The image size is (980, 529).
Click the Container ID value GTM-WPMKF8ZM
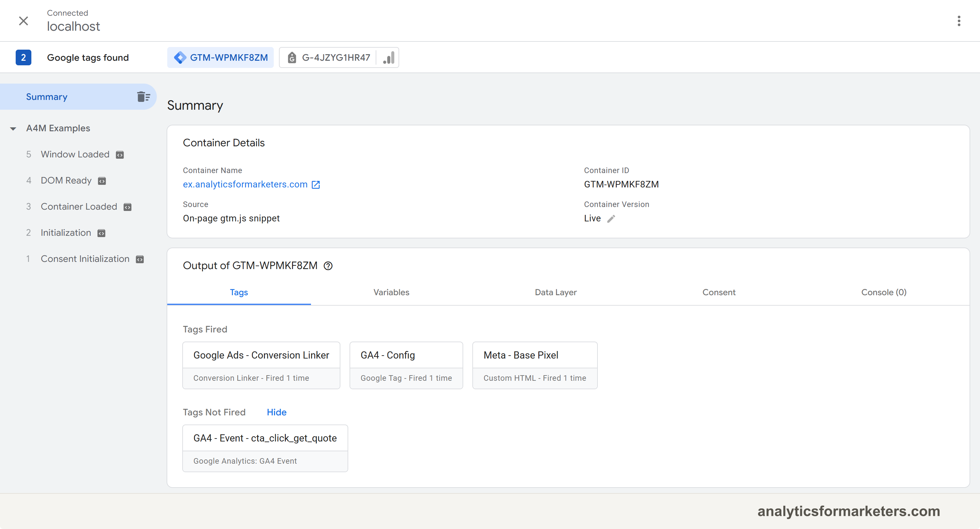click(621, 184)
